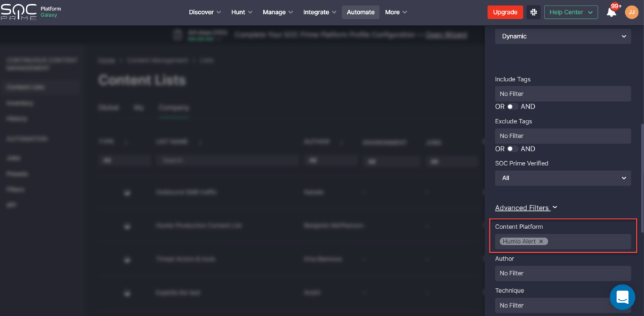Open the Slack community icon
This screenshot has height=316, width=644.
click(533, 12)
